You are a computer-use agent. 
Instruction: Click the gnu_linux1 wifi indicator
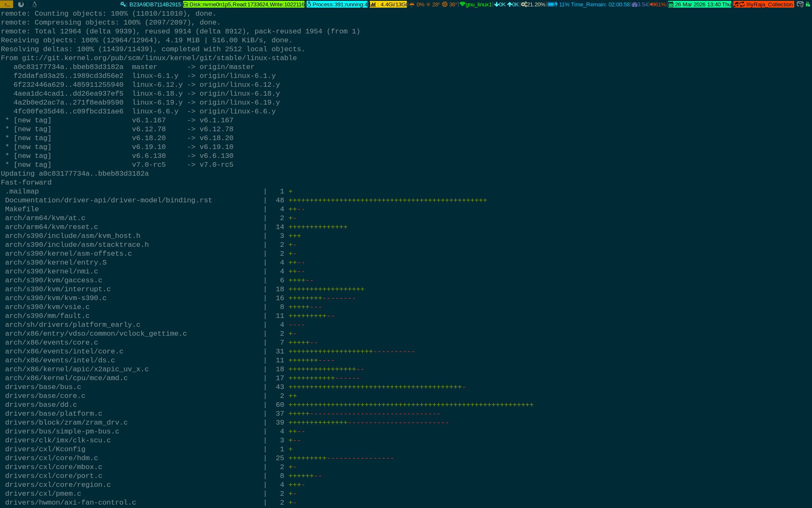[476, 4]
